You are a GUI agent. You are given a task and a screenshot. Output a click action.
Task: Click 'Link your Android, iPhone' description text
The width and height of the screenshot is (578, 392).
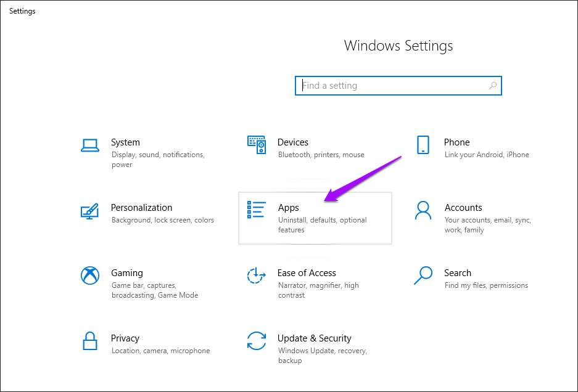(487, 155)
